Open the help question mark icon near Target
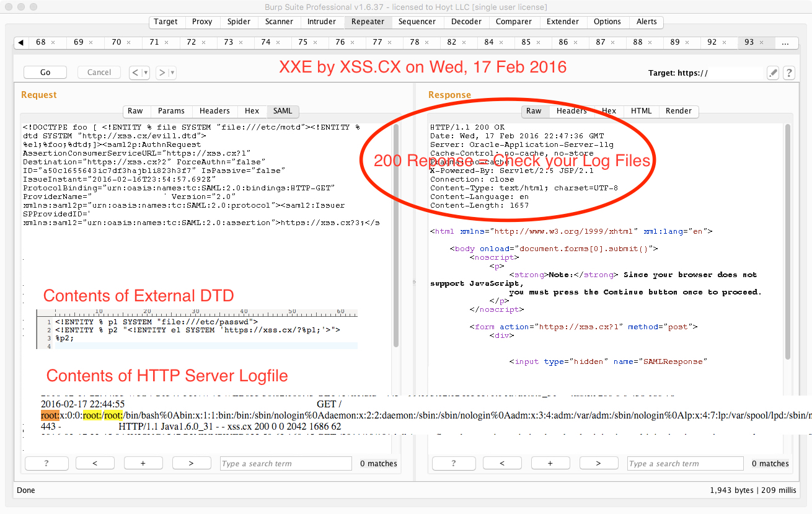Screen dimensions: 812x514 pyautogui.click(x=789, y=73)
